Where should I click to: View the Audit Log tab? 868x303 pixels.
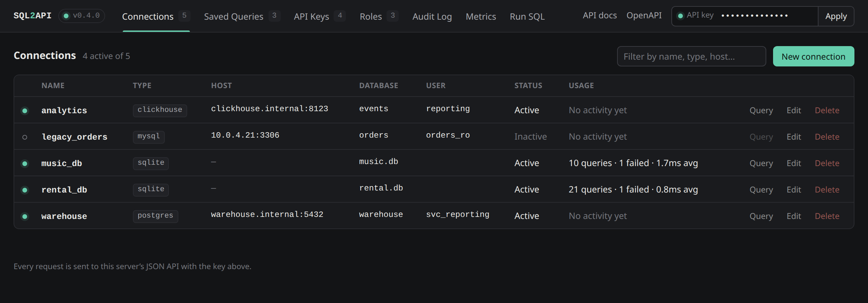[x=432, y=16]
